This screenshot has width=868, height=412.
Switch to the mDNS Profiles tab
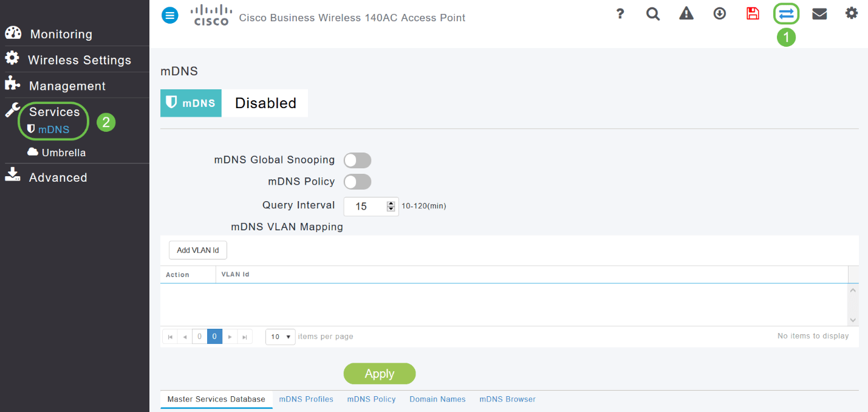[306, 399]
